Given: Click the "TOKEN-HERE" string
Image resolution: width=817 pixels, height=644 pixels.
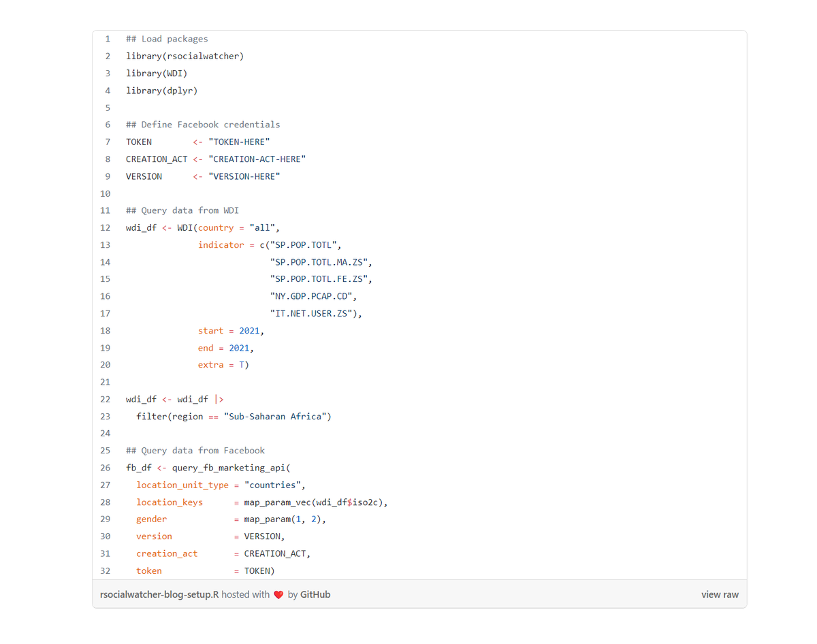Looking at the screenshot, I should (x=239, y=142).
